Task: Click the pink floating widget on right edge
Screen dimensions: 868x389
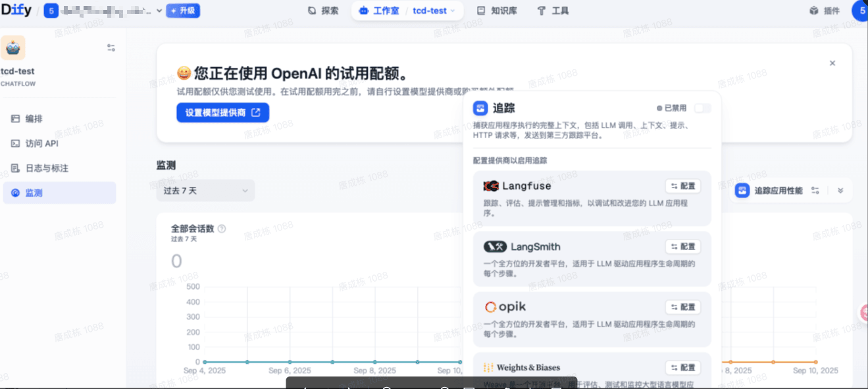Action: tap(864, 313)
